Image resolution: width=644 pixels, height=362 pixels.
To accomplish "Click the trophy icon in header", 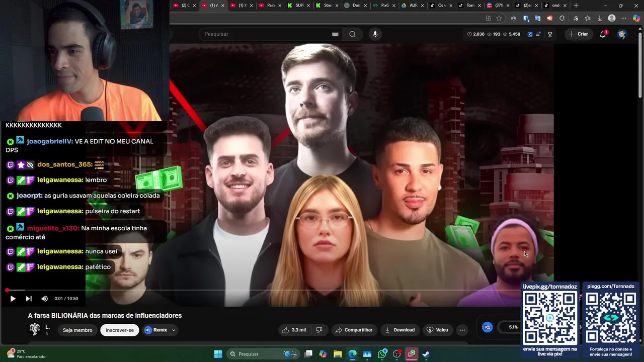I will point(550,34).
